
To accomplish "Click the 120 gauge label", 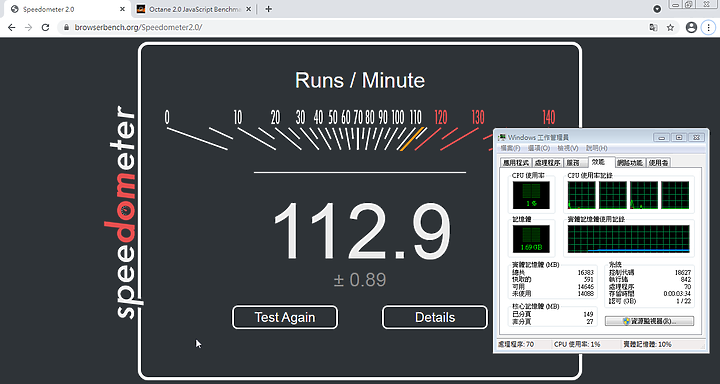I will (441, 118).
